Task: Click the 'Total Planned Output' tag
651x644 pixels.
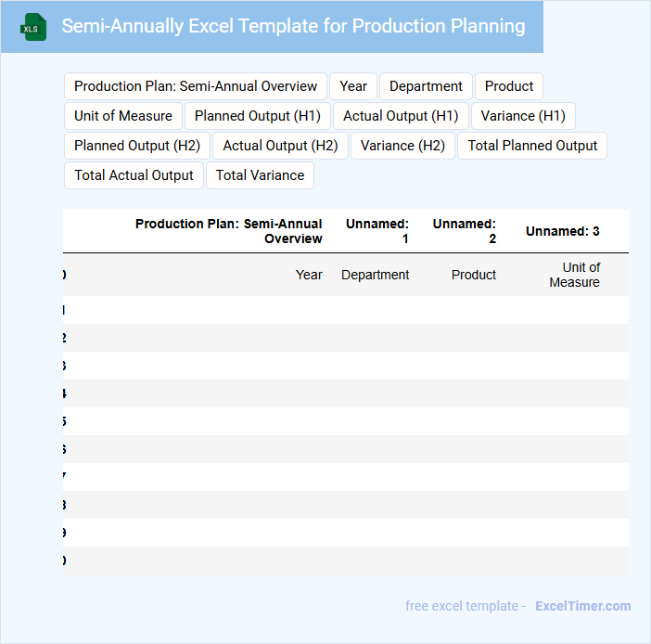Action: 532,146
